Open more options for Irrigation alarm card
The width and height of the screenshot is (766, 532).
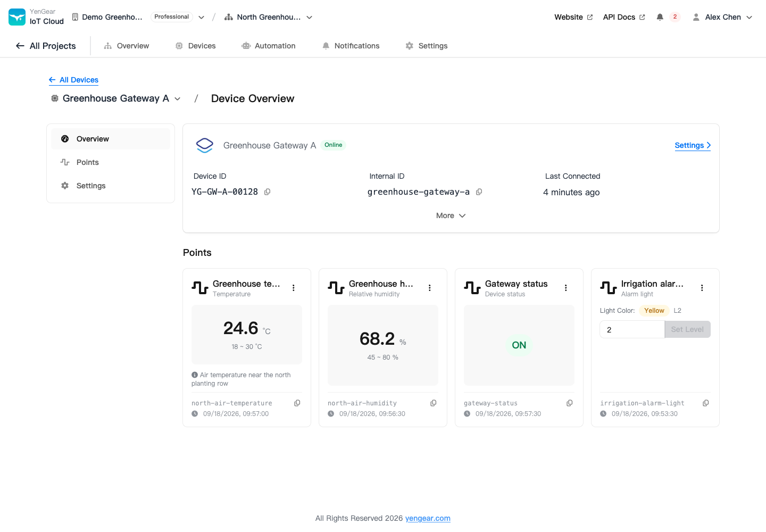click(x=702, y=288)
